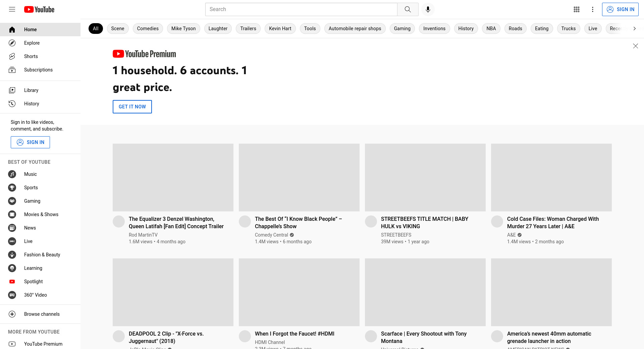The image size is (644, 349).
Task: Open Cold Case Files video title
Action: tap(553, 222)
